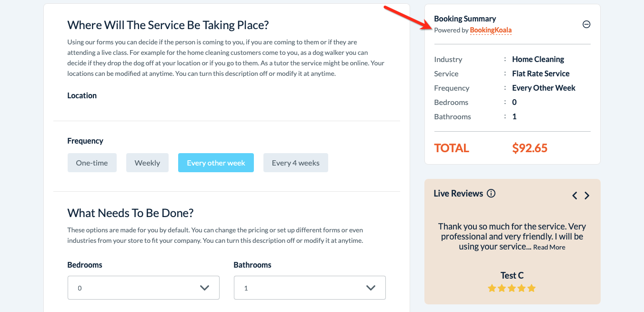Click the Flat Rate Service value
This screenshot has width=644, height=312.
(541, 73)
